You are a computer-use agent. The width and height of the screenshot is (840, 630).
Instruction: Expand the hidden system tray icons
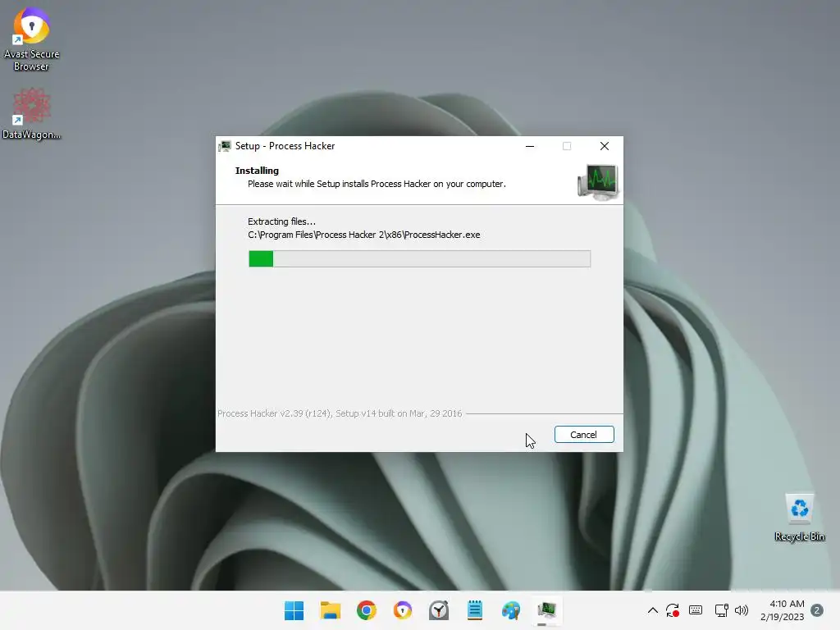coord(652,610)
